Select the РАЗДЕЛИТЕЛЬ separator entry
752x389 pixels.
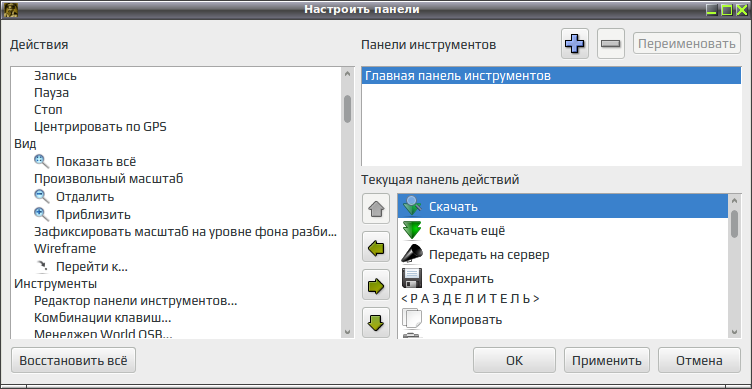(470, 299)
